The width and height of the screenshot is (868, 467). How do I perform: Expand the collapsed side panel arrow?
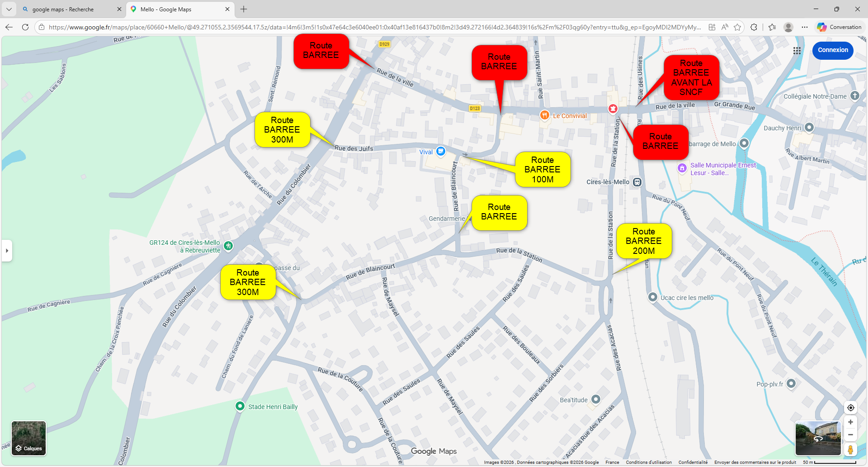coord(7,250)
